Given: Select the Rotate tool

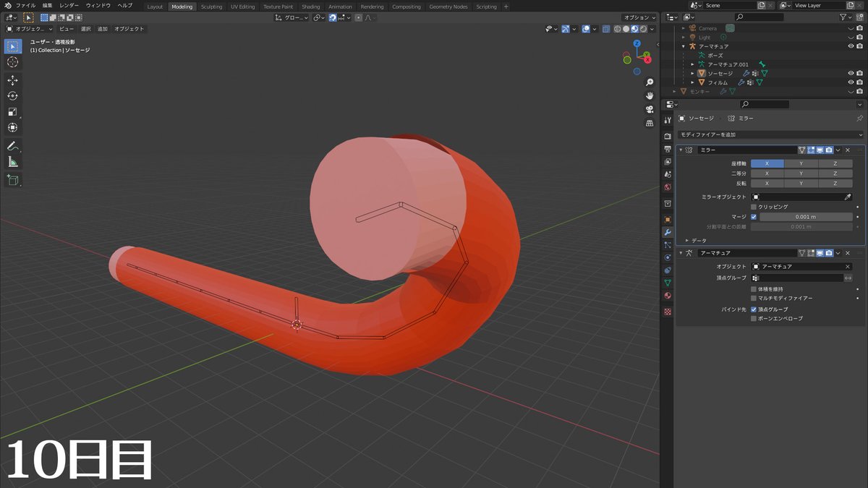Looking at the screenshot, I should click(12, 96).
